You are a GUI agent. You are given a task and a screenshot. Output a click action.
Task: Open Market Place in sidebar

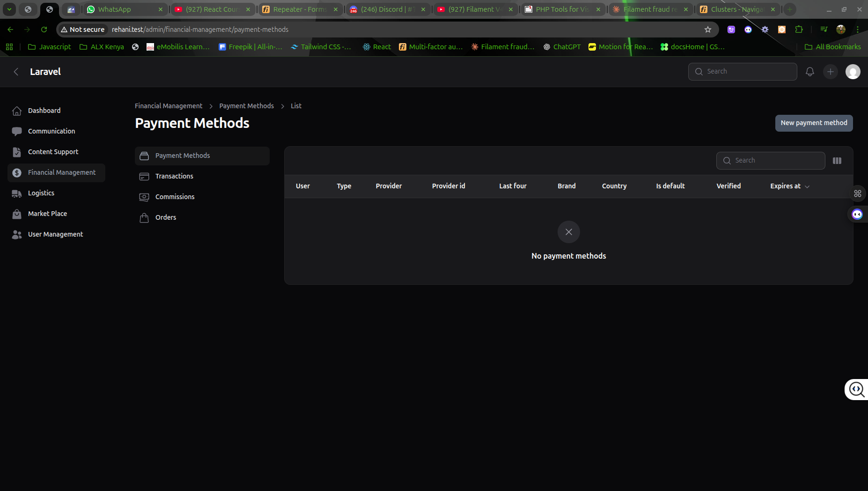[x=57, y=214]
